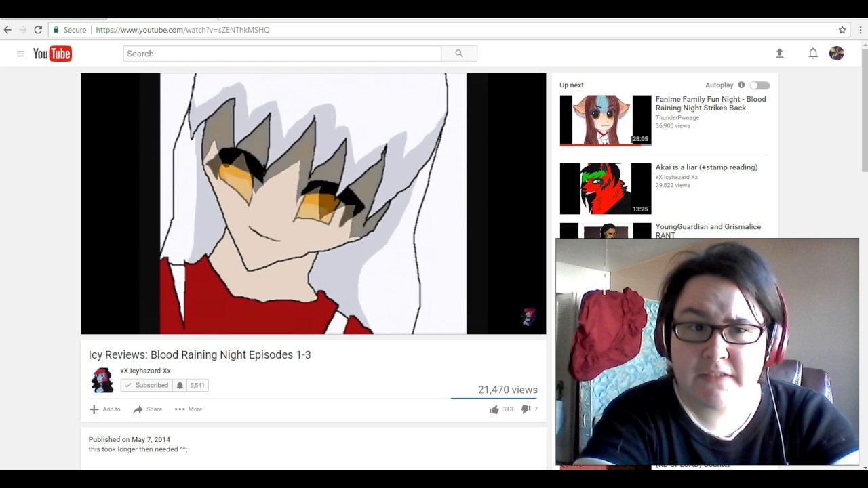This screenshot has height=488, width=868.
Task: Open the notifications bell in header
Action: [812, 54]
